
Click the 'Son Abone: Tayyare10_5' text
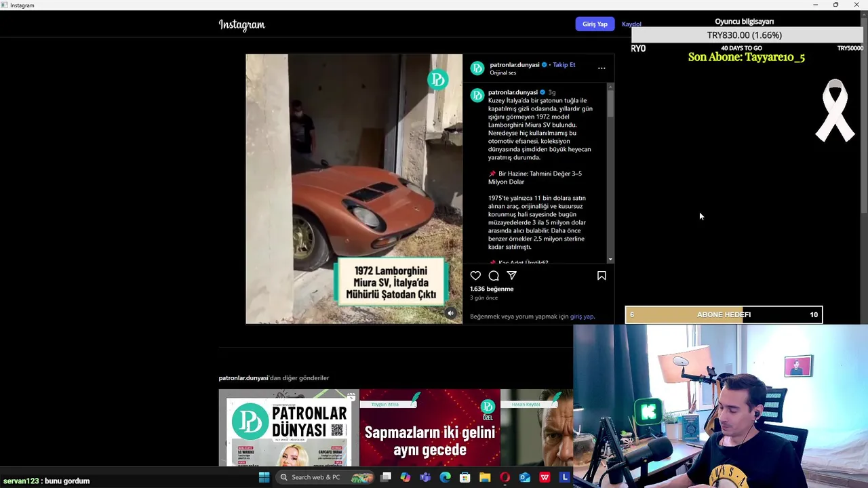[x=746, y=58]
